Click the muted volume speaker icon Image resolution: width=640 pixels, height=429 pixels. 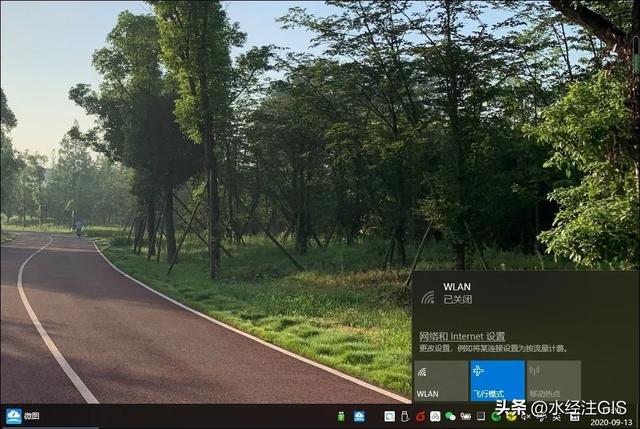click(526, 417)
